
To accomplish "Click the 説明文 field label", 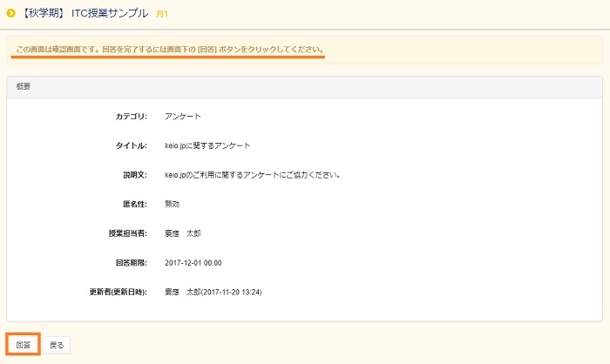I will pos(135,174).
